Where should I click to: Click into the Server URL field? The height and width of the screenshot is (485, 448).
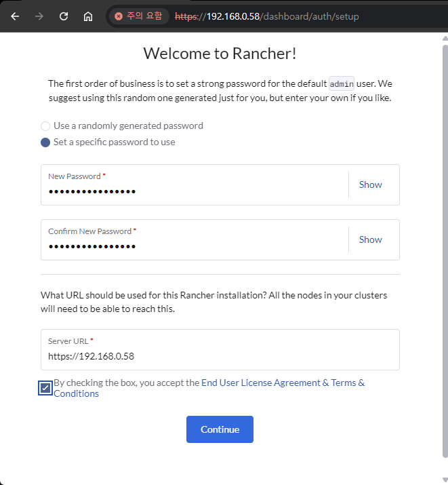click(x=219, y=356)
